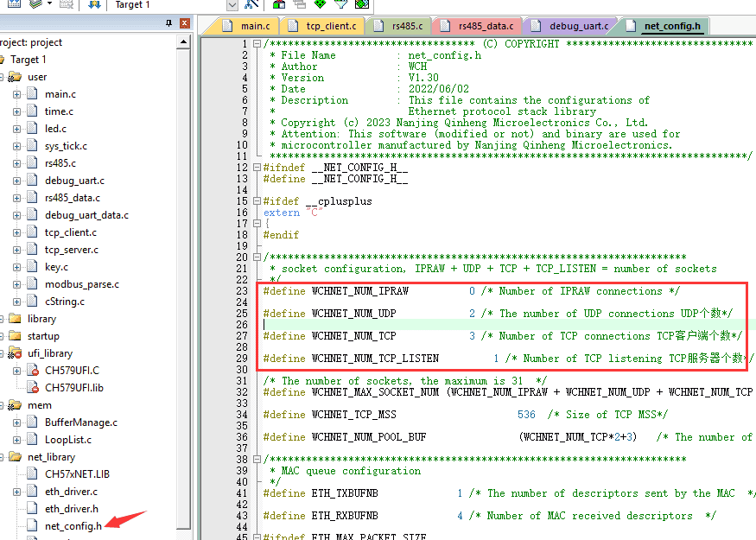
Task: Select CH579UFI.lib in ufi_library group
Action: [x=73, y=388]
